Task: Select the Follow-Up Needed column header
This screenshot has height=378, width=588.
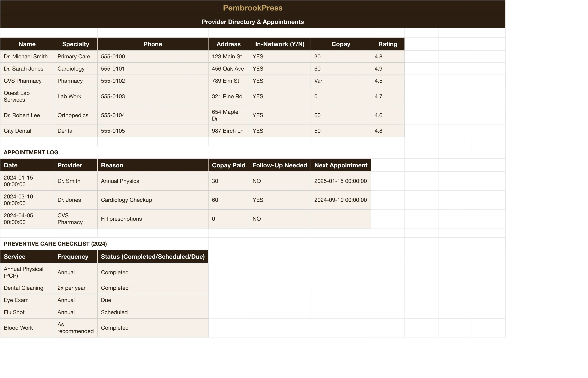Action: [280, 165]
